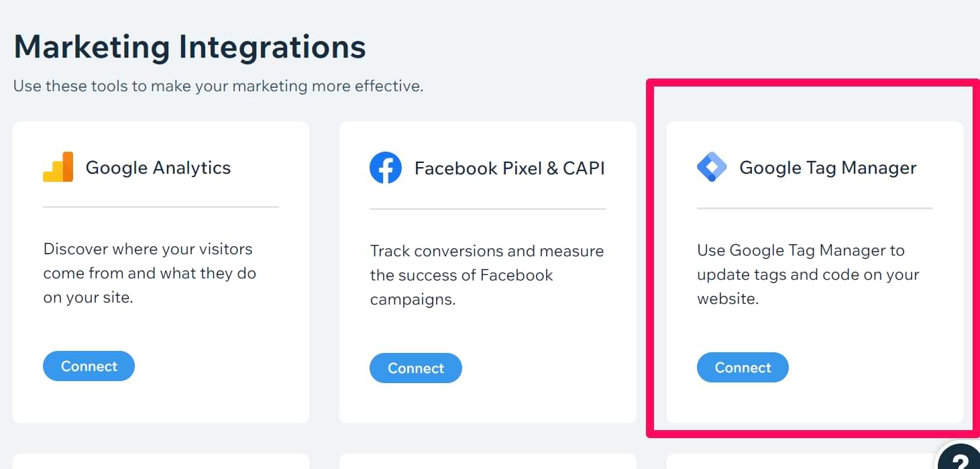Click the Google Tag Manager diamond icon
The width and height of the screenshot is (980, 469).
tap(712, 168)
